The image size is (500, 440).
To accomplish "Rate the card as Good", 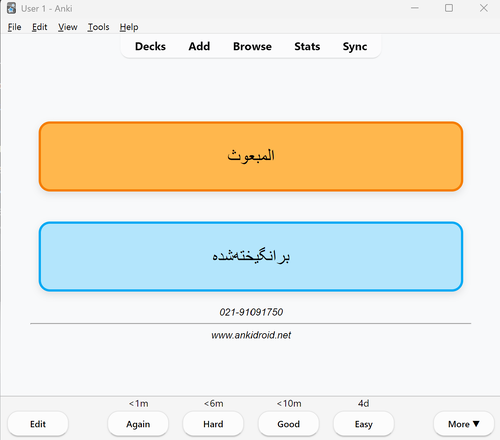I will click(x=289, y=424).
